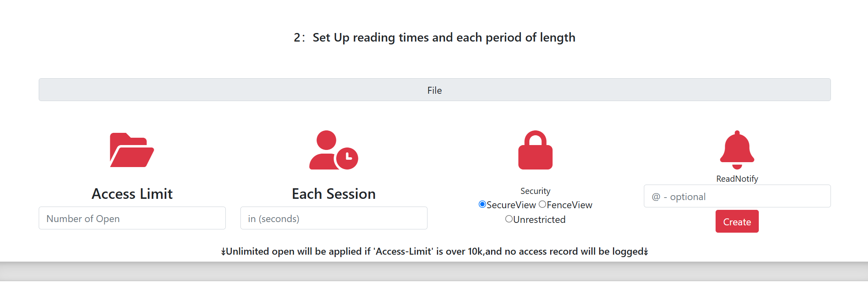
Task: Focus the Number of Open field
Action: pyautogui.click(x=132, y=218)
